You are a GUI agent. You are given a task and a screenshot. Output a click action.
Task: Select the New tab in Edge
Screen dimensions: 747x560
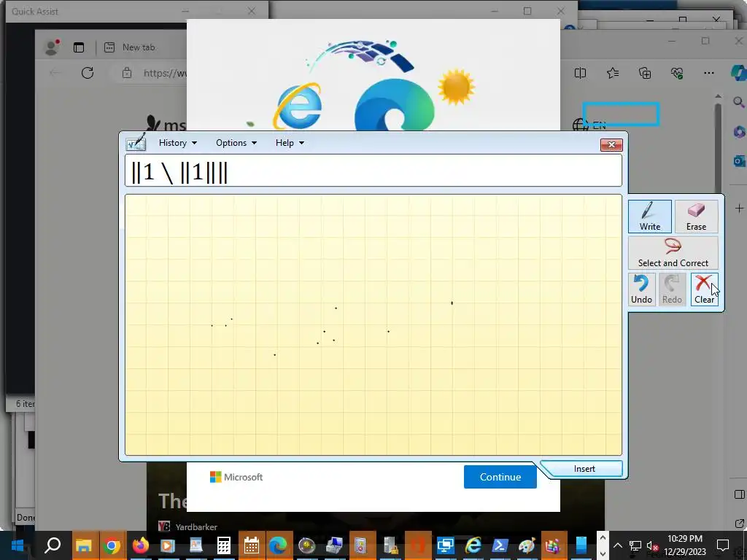point(138,47)
